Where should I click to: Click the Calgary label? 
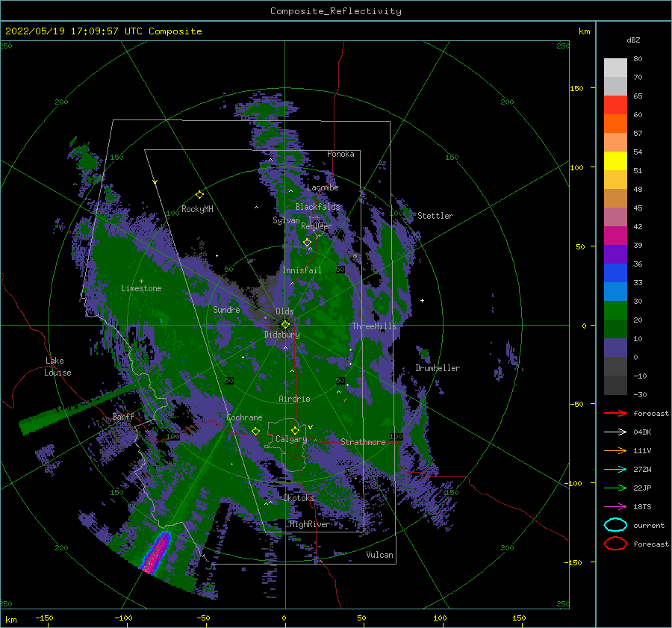point(291,439)
